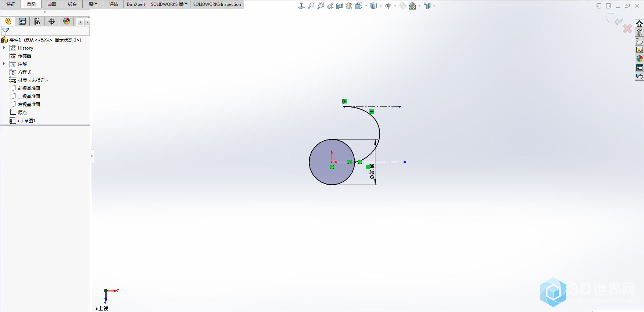Switch to the SOLIDWORKS Inspection tab
The image size is (644, 312).
(x=217, y=4)
